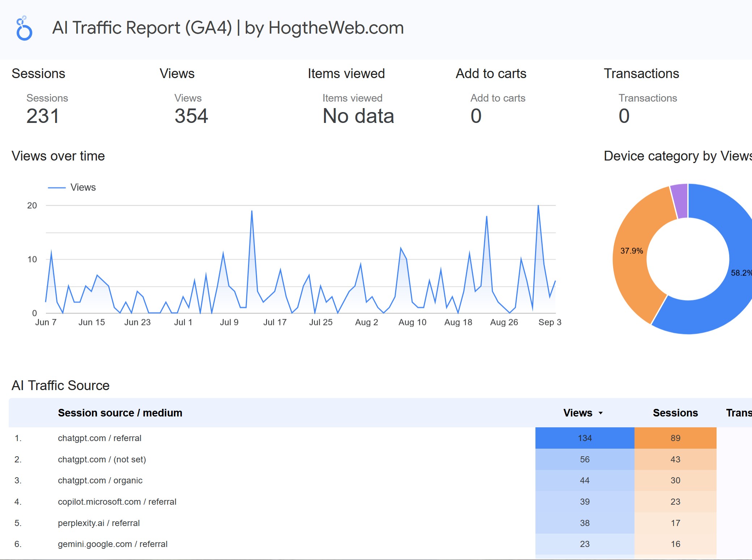This screenshot has height=560, width=752.
Task: Select the Sessions scorecard value 231
Action: click(43, 116)
